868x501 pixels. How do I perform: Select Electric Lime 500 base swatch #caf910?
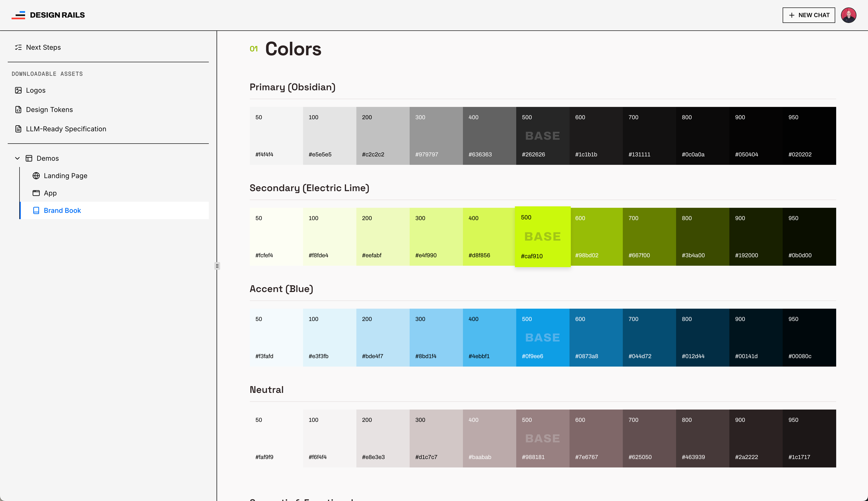[542, 237]
